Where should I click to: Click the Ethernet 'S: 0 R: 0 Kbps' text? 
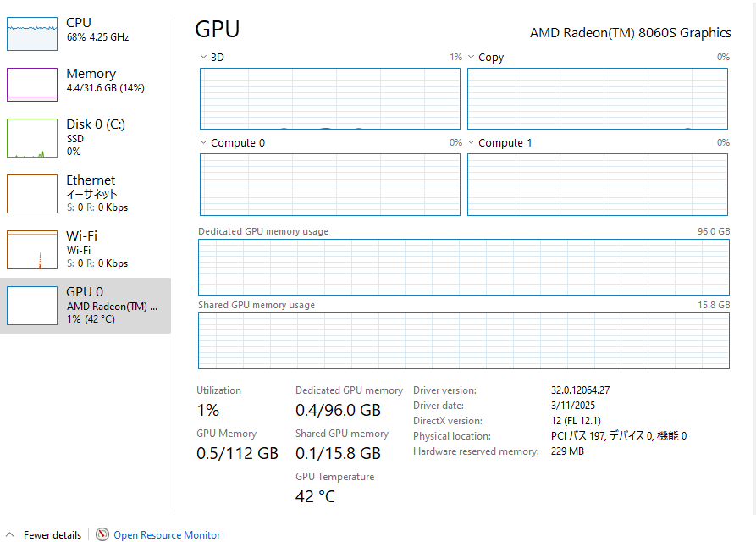click(97, 207)
